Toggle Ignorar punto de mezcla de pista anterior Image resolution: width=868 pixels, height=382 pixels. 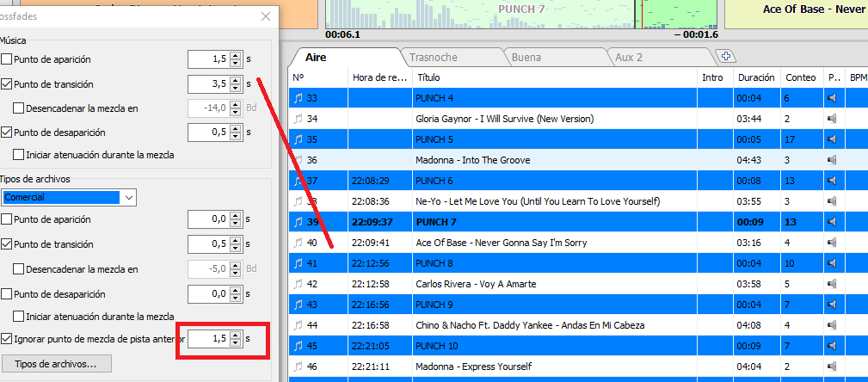tap(7, 338)
